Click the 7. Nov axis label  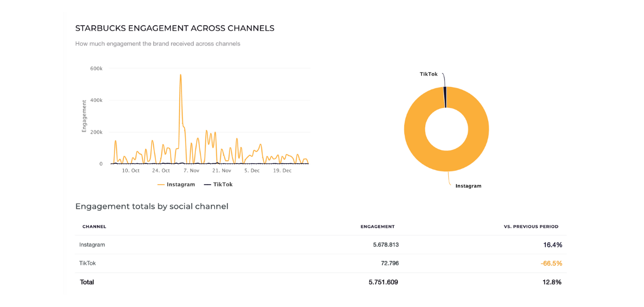tap(191, 170)
